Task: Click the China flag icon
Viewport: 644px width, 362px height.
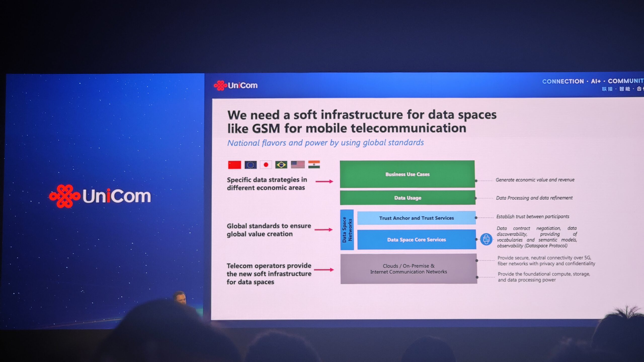Action: pyautogui.click(x=234, y=165)
